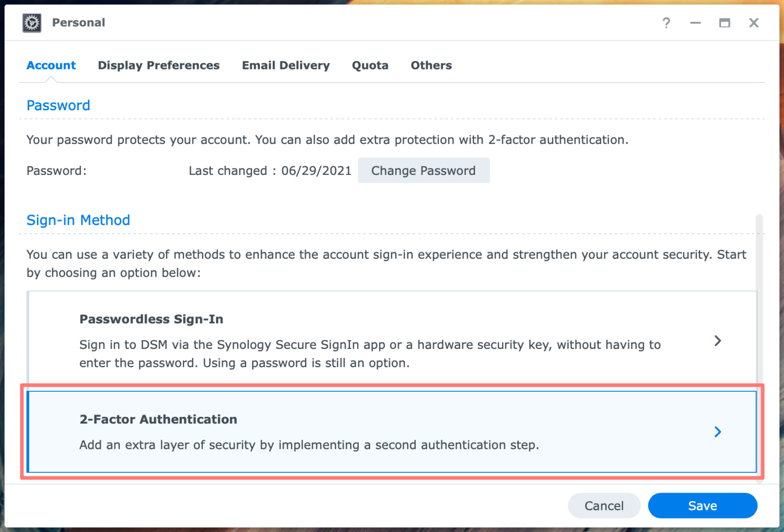This screenshot has width=784, height=532.
Task: Switch to the Display Preferences tab
Action: click(158, 65)
